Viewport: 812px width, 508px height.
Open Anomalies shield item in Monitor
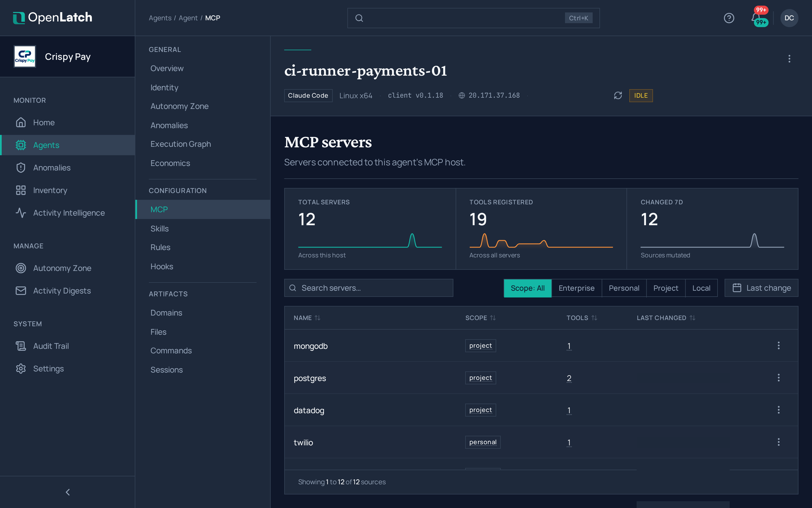pos(68,168)
